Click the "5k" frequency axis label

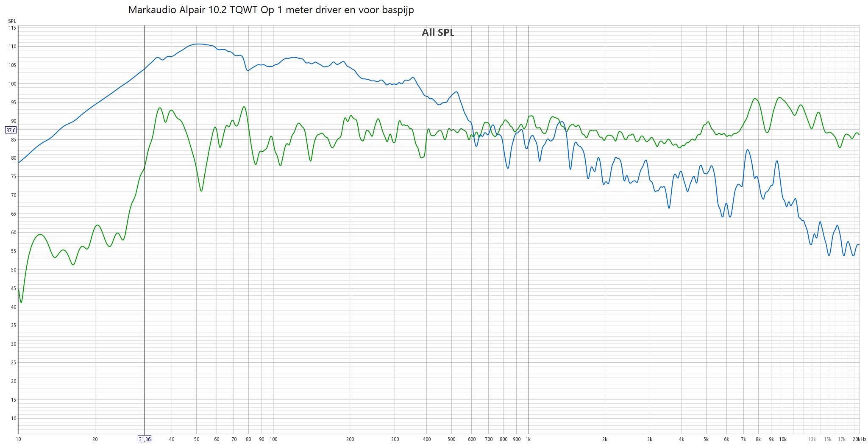(706, 439)
